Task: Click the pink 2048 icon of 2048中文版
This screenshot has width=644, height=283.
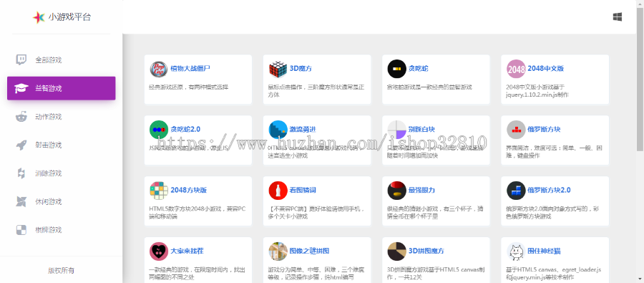Action: [x=516, y=69]
